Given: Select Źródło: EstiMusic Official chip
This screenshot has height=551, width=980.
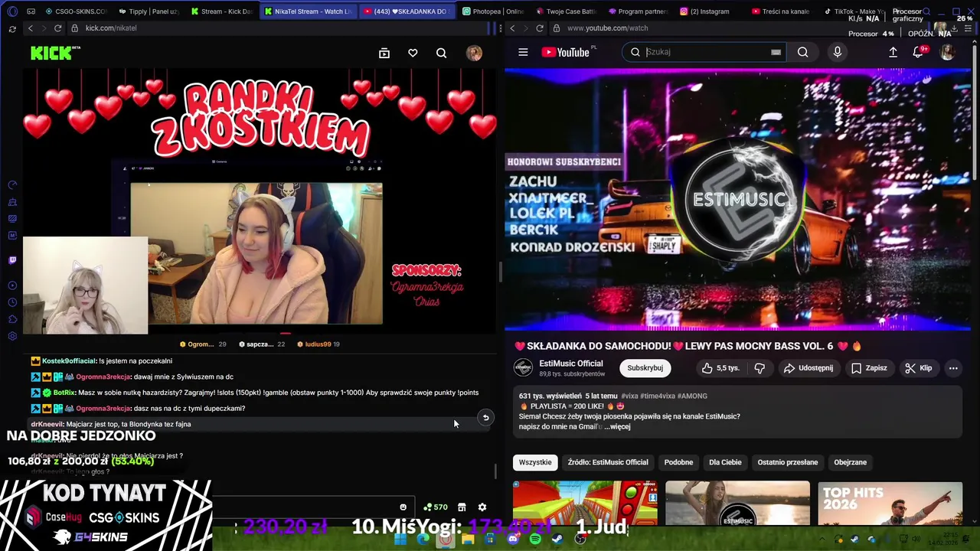Looking at the screenshot, I should tap(608, 462).
